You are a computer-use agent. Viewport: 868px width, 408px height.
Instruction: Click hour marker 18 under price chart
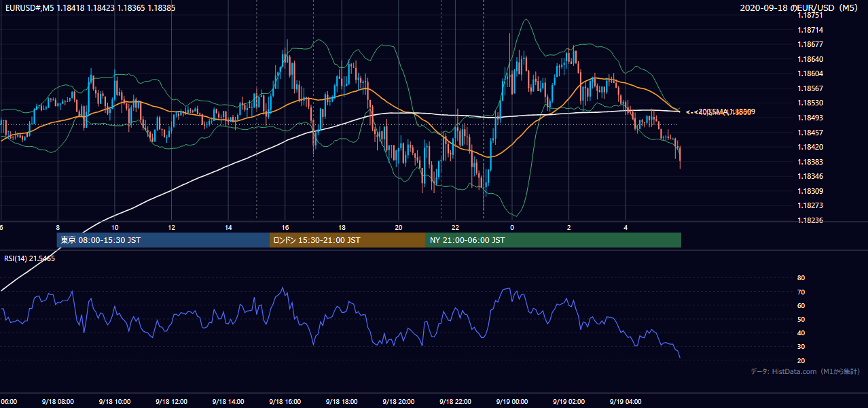[342, 228]
